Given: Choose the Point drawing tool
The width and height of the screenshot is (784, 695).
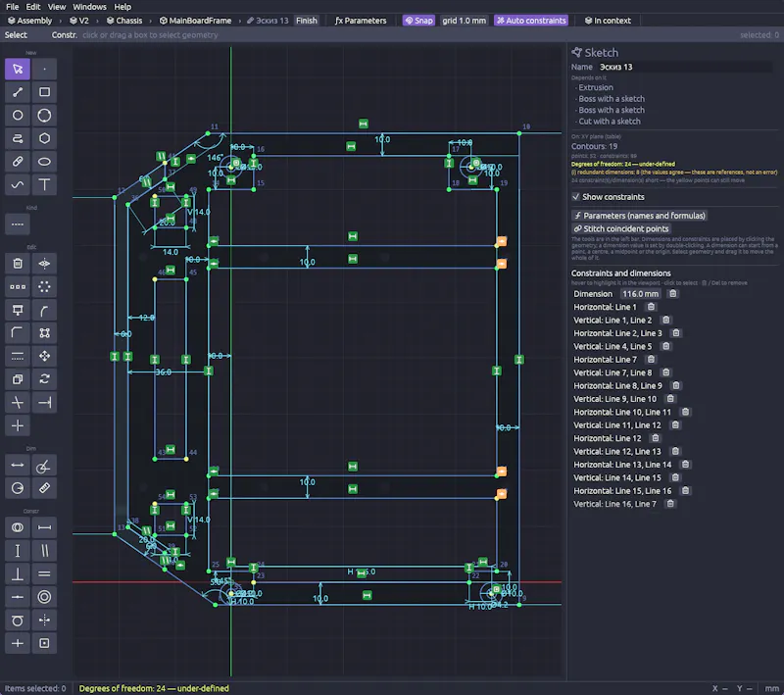Looking at the screenshot, I should (44, 69).
